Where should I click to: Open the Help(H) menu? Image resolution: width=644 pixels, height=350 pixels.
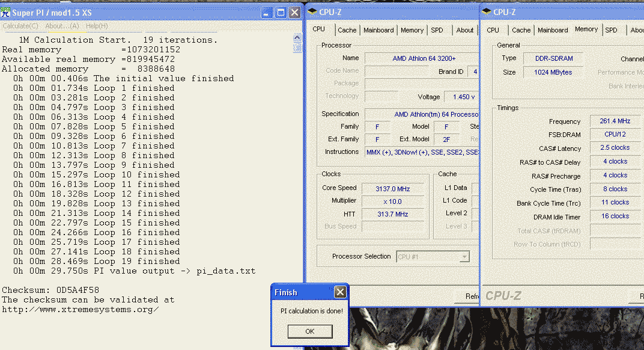[97, 26]
